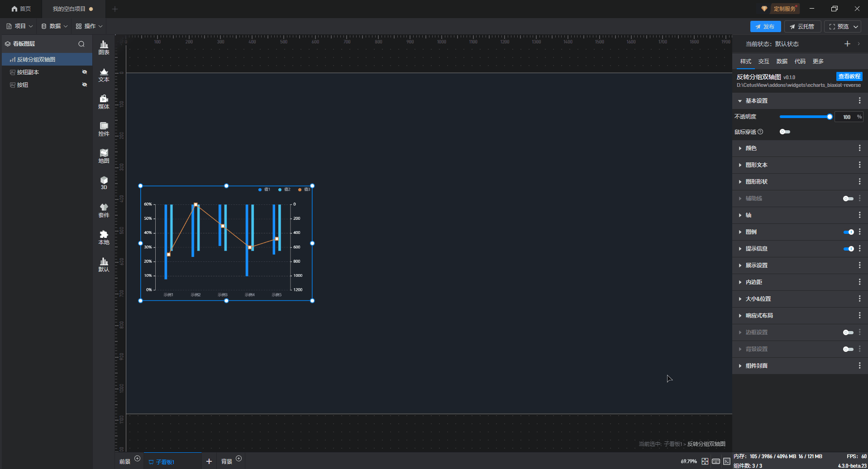868x469 pixels.
Task: Click the keyboard shortcuts icon in status bar
Action: pyautogui.click(x=716, y=461)
